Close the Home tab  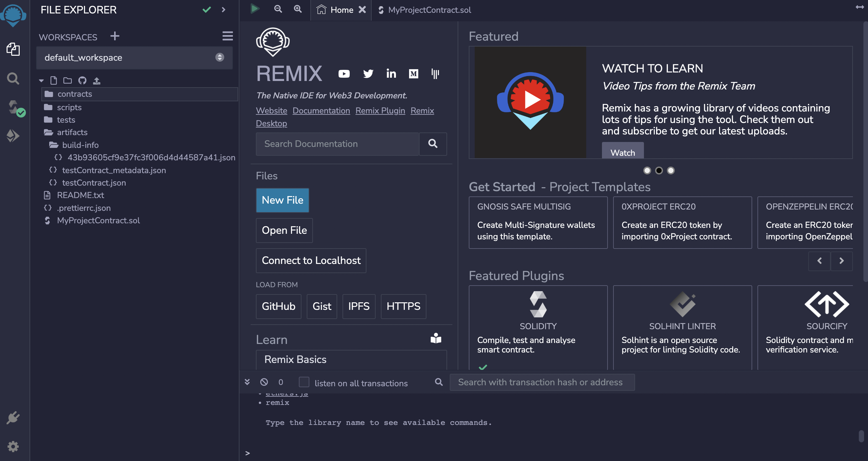(362, 10)
